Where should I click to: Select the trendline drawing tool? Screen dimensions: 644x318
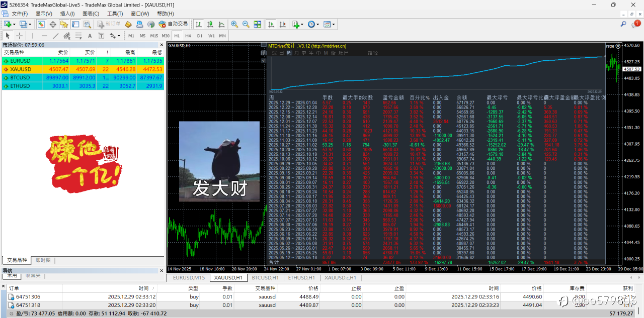56,36
